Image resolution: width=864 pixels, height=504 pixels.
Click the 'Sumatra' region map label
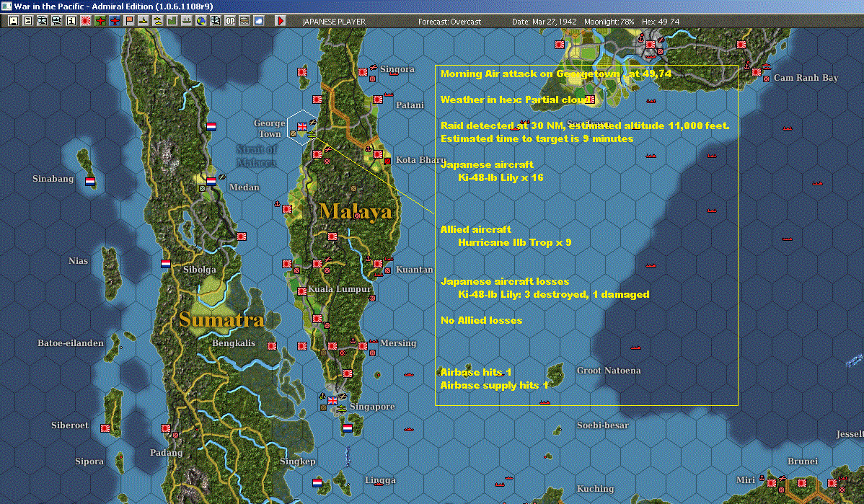tap(221, 319)
